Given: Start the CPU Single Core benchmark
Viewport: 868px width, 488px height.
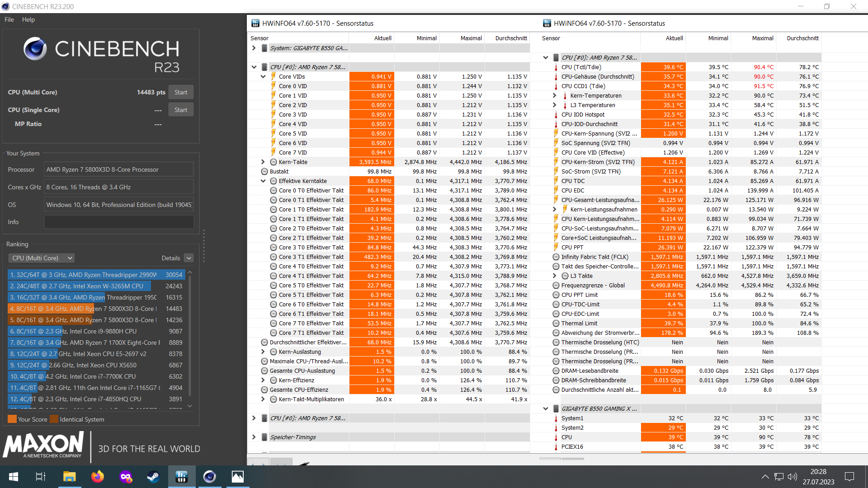Looking at the screenshot, I should 181,110.
